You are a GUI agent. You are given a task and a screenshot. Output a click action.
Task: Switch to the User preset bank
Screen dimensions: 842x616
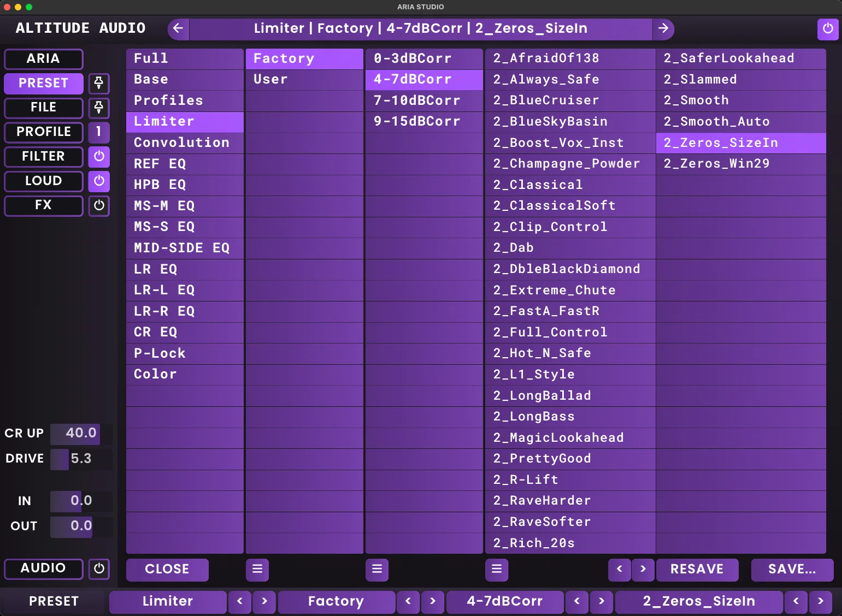coord(304,79)
